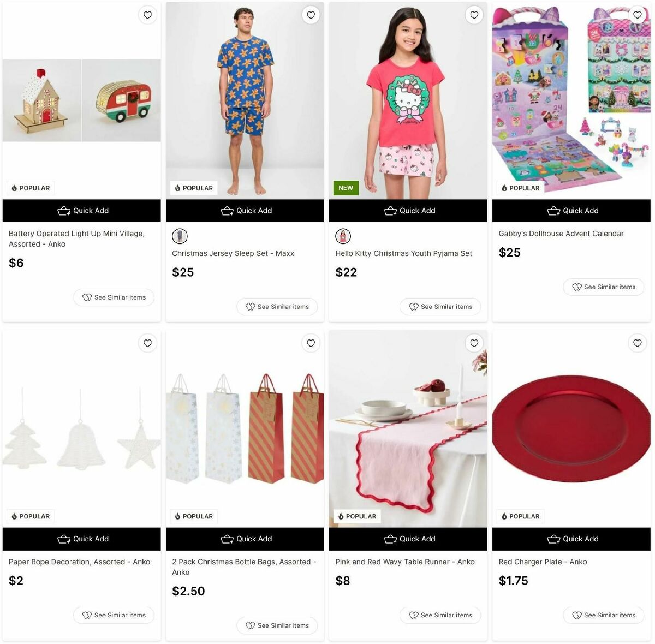Quick Add Gabby's Dollhouse Advent Calendar
Viewport: 655px width, 644px height.
(571, 211)
